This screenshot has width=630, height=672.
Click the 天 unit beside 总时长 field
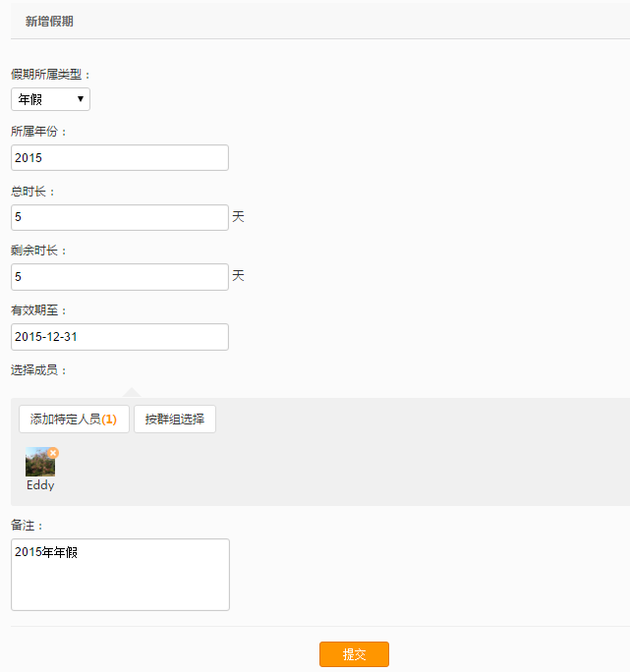point(238,216)
